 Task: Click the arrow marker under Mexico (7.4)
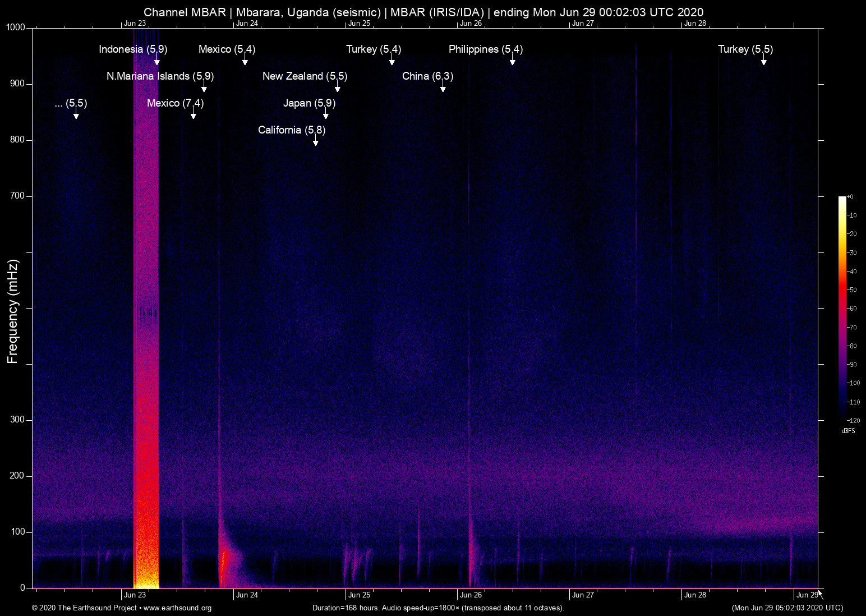point(194,115)
